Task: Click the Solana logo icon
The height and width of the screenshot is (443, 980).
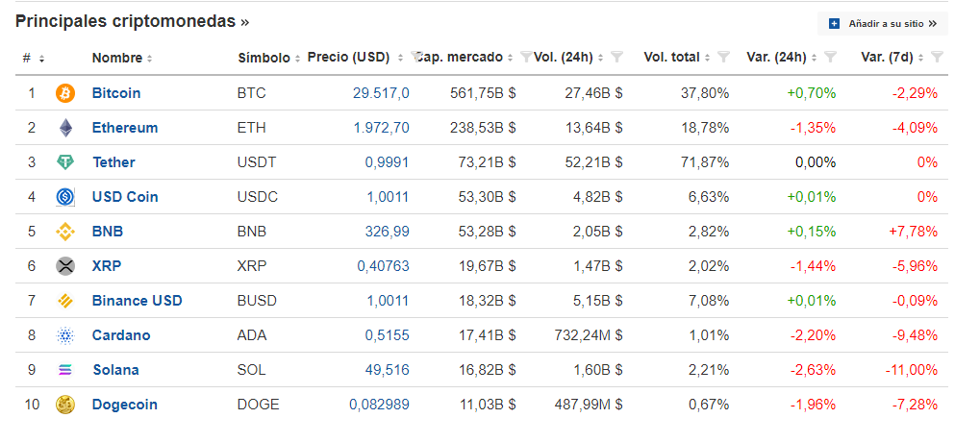Action: pos(65,371)
